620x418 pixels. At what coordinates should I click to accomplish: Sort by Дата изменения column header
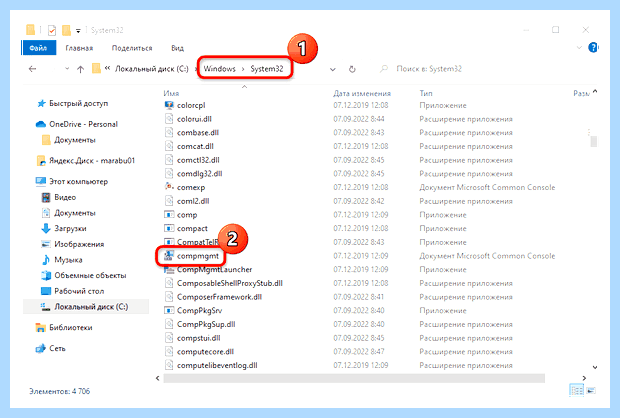point(362,93)
